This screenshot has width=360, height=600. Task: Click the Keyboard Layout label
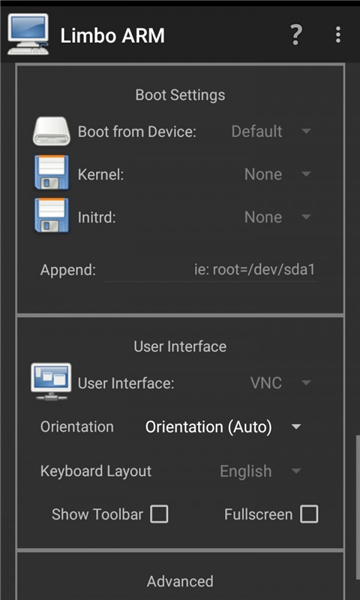pyautogui.click(x=96, y=471)
